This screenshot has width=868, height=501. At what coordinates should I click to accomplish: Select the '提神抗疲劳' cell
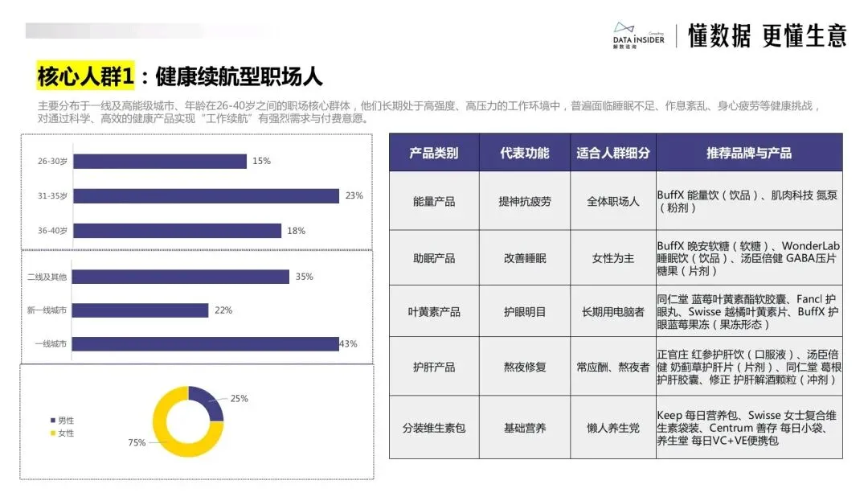tap(525, 201)
